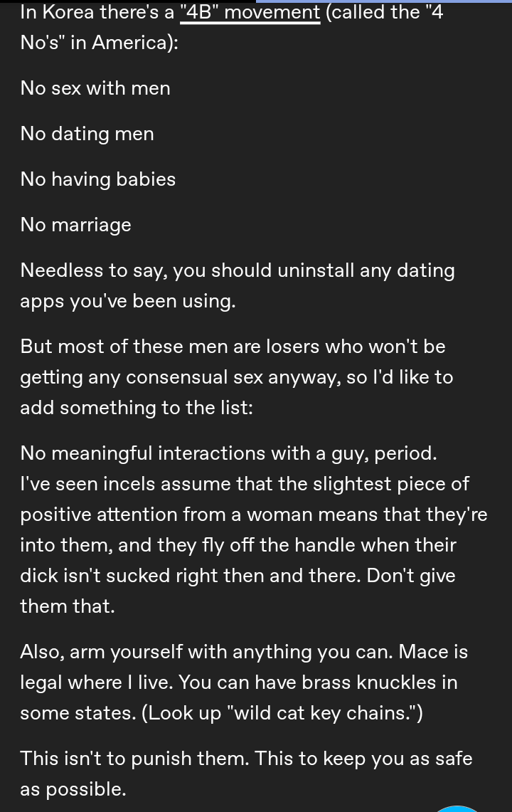Tap the blue floating button at bottom

[x=457, y=808]
